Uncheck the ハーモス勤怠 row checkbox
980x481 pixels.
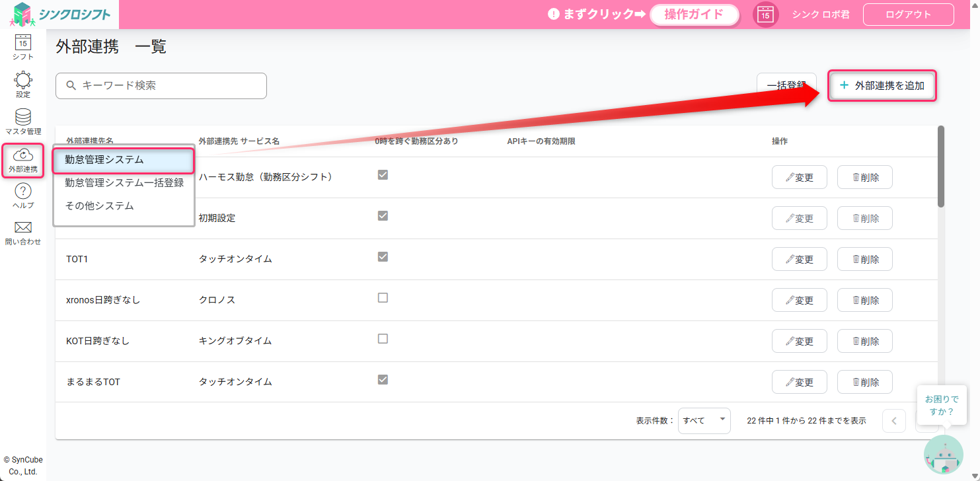[383, 175]
